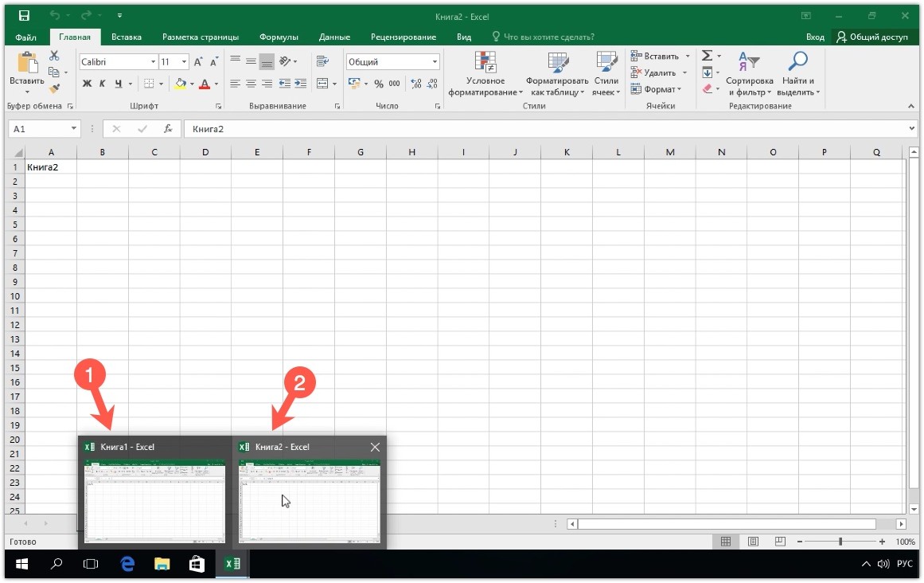Switch to the Формулы tab
The image size is (924, 583).
coord(279,37)
